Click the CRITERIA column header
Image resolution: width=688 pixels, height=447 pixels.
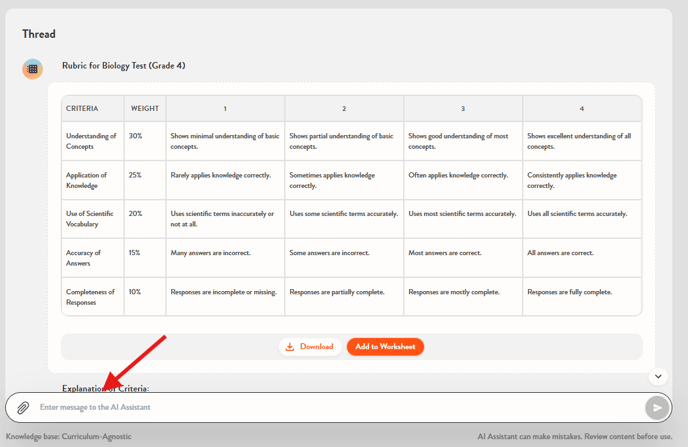(82, 108)
